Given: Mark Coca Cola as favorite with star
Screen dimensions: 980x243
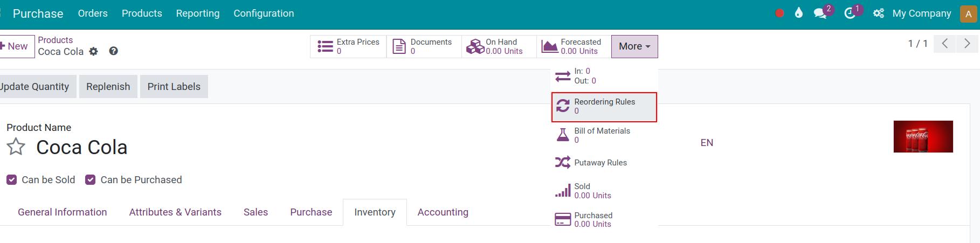Looking at the screenshot, I should (16, 147).
